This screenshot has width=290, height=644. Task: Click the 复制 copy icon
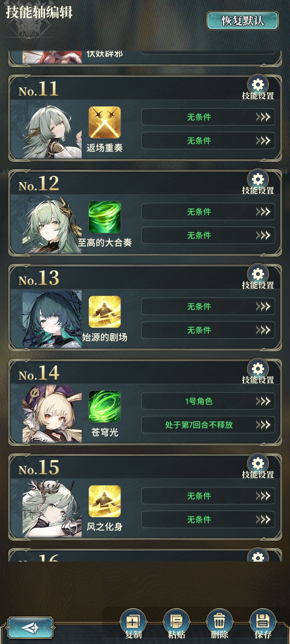click(x=133, y=621)
